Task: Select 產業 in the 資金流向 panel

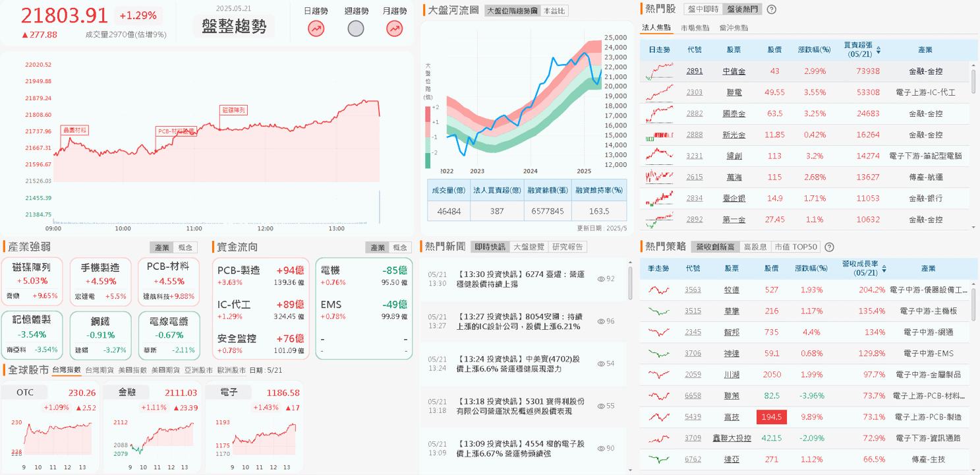Action: (377, 247)
